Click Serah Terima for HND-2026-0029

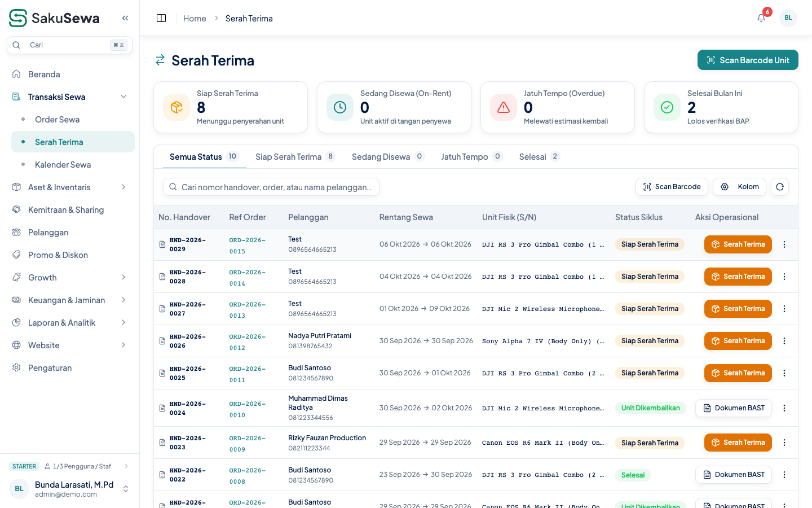(x=738, y=244)
